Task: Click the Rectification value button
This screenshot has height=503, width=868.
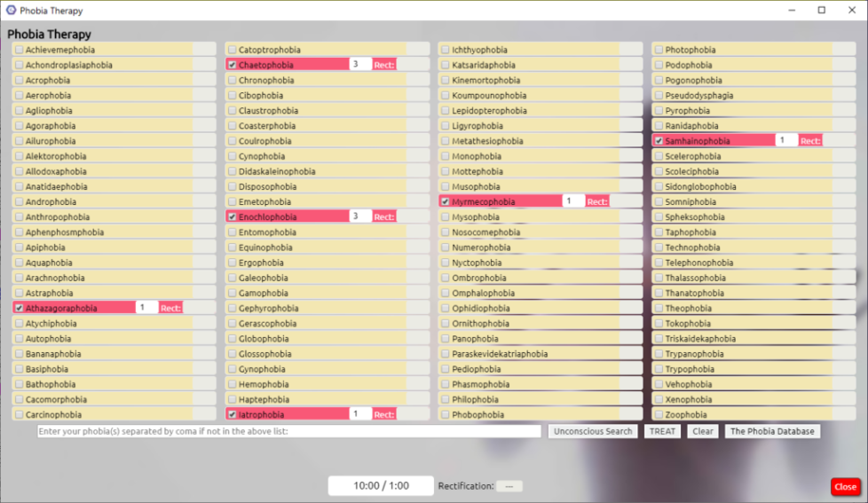Action: click(509, 486)
